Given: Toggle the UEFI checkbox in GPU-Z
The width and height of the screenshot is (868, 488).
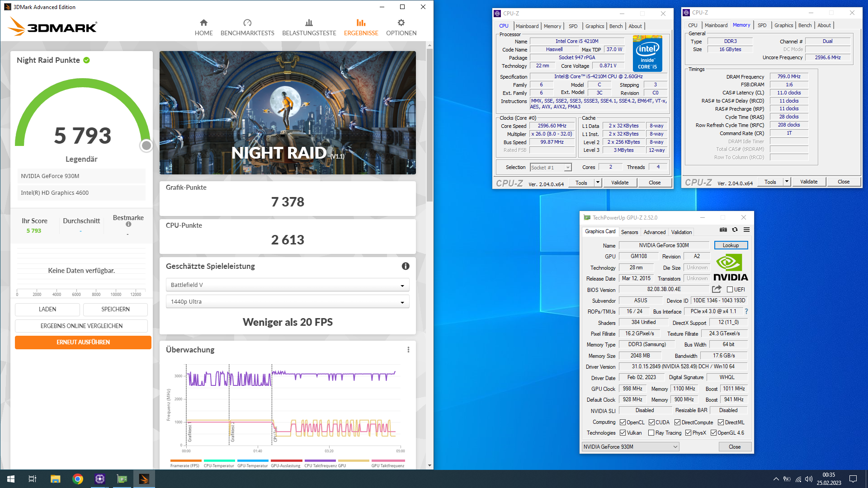Looking at the screenshot, I should click(730, 290).
